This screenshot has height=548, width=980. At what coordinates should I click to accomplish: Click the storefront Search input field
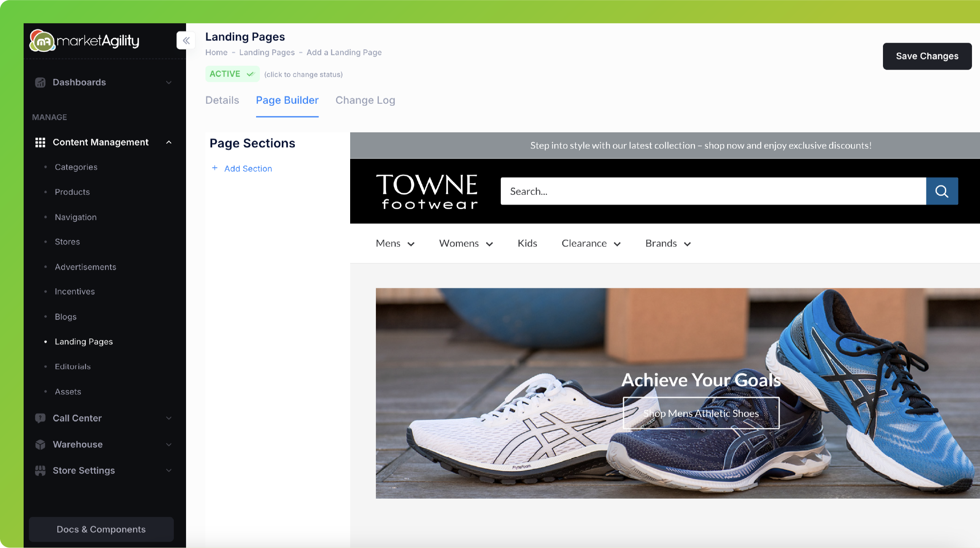(713, 191)
